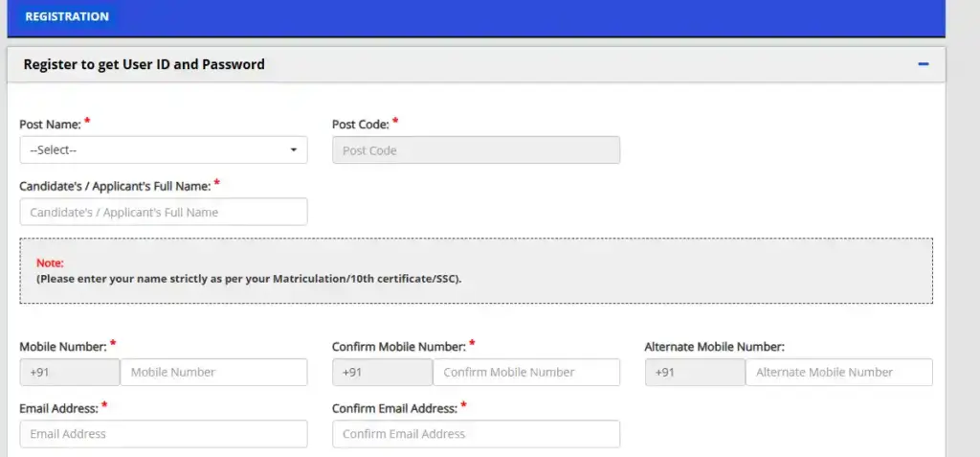The image size is (980, 457).
Task: Click into the Mobile Number field
Action: point(213,373)
